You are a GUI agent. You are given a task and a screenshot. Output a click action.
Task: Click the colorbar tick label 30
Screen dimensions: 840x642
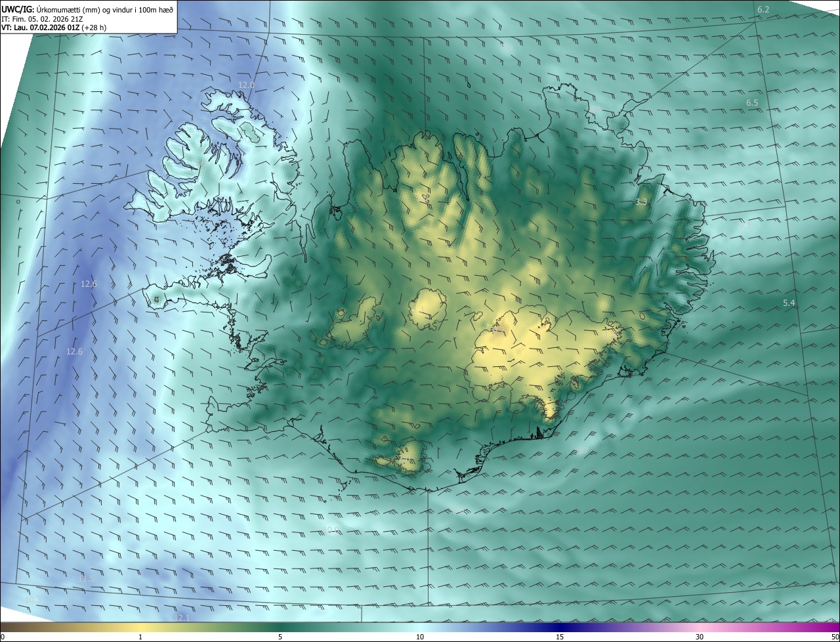[x=700, y=637]
